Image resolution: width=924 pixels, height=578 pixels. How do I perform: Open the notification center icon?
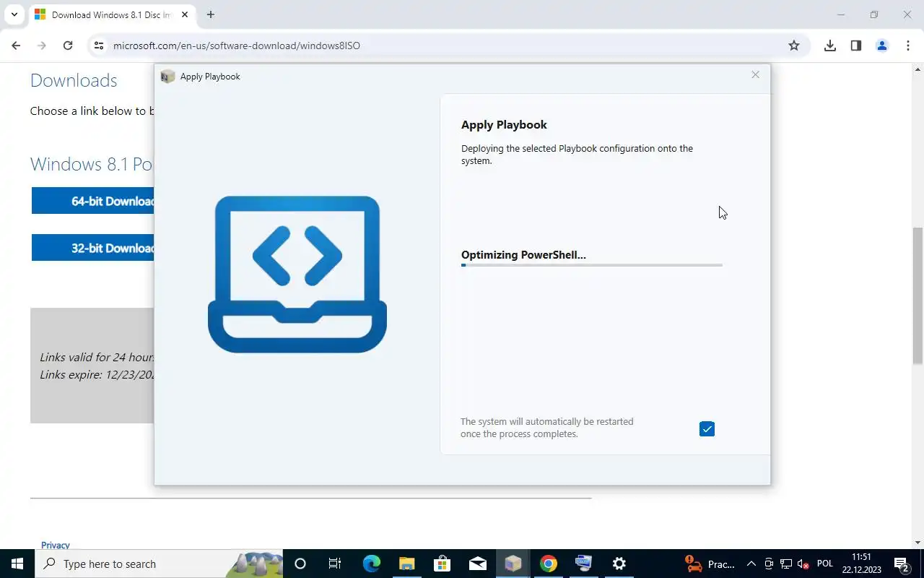[902, 564]
